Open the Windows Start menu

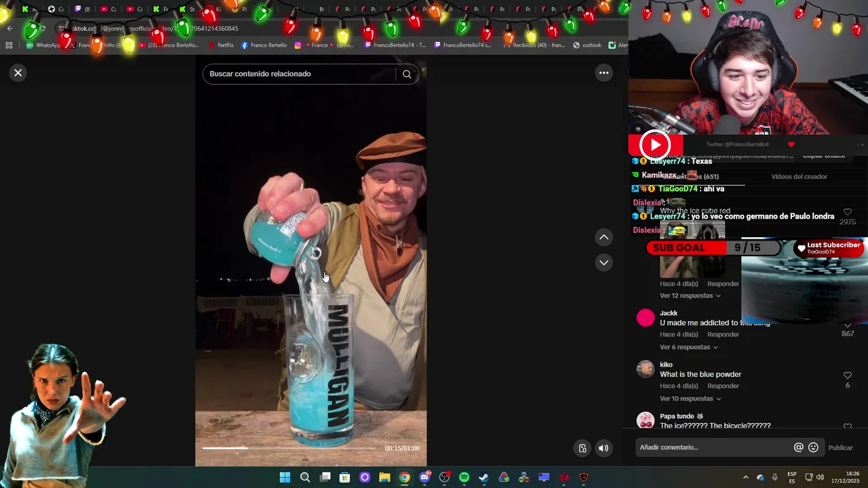[285, 477]
